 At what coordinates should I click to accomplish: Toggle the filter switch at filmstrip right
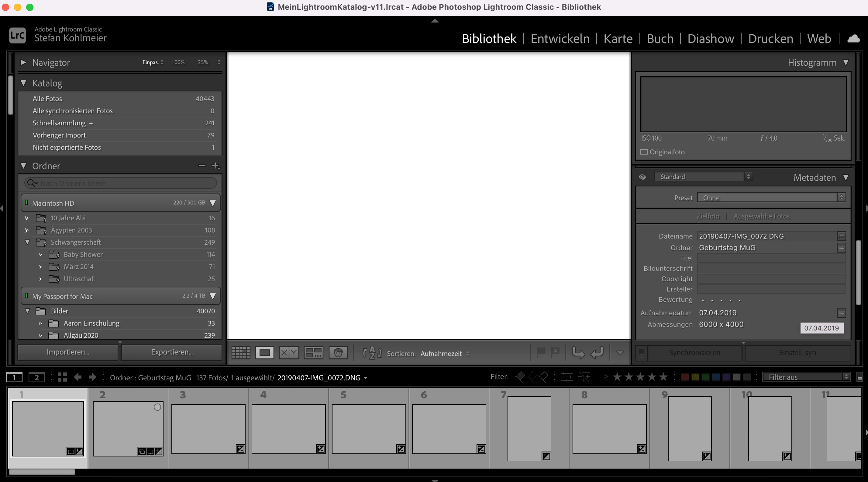tap(859, 377)
